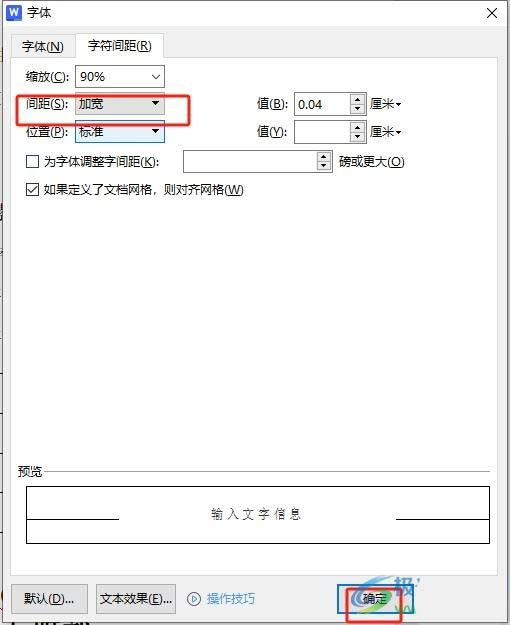Select the 字符间距(R) tab

[x=120, y=45]
